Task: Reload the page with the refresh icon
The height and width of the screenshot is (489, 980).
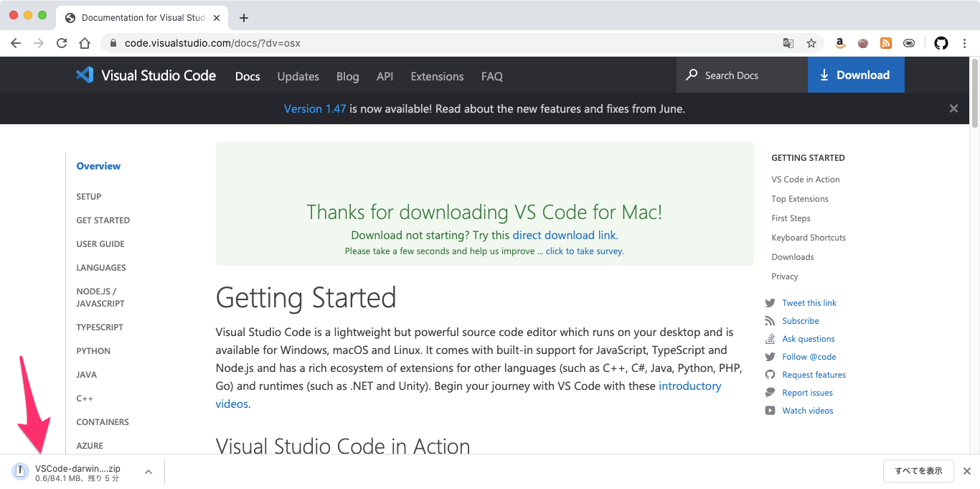Action: click(x=62, y=43)
